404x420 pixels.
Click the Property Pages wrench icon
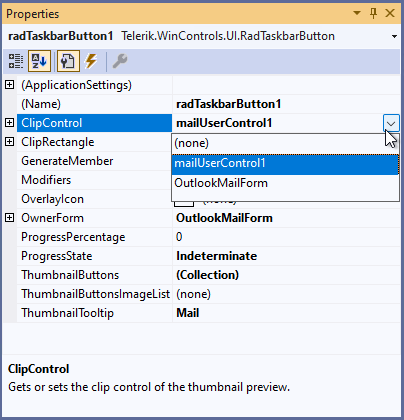120,61
